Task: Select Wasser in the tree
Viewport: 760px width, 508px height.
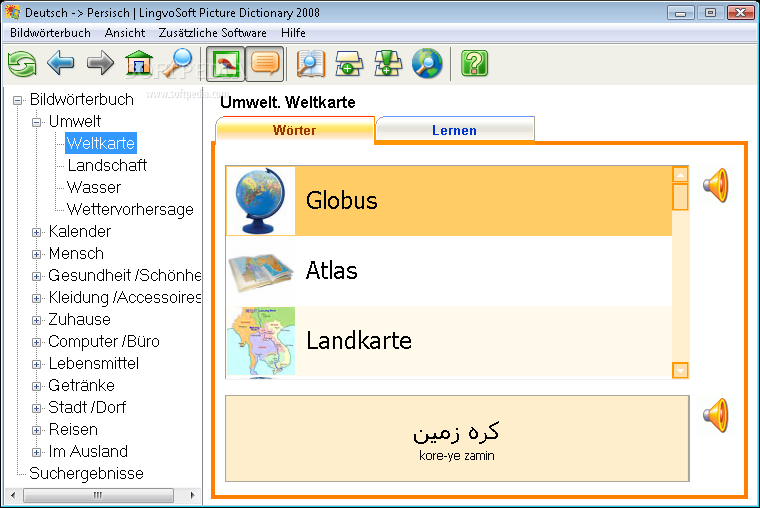Action: [x=94, y=187]
